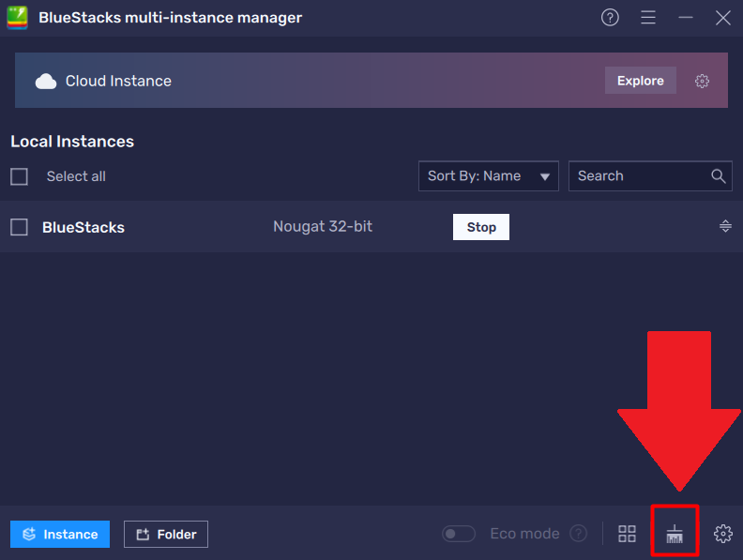Click the BlueStacks logo icon in title bar
Screen dimensions: 743x560
[18, 18]
